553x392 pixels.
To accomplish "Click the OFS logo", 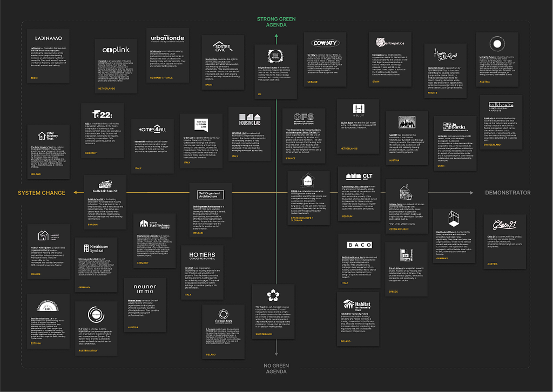I will [304, 118].
